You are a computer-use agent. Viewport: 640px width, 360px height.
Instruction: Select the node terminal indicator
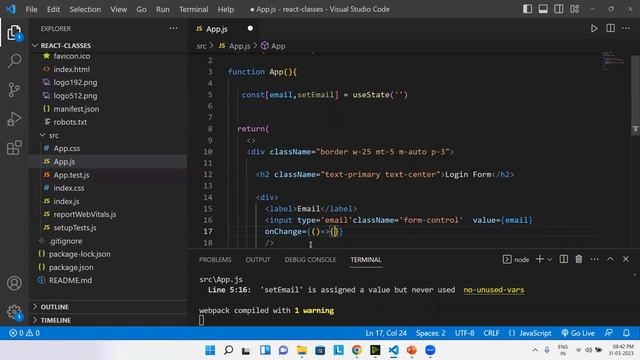(516, 260)
